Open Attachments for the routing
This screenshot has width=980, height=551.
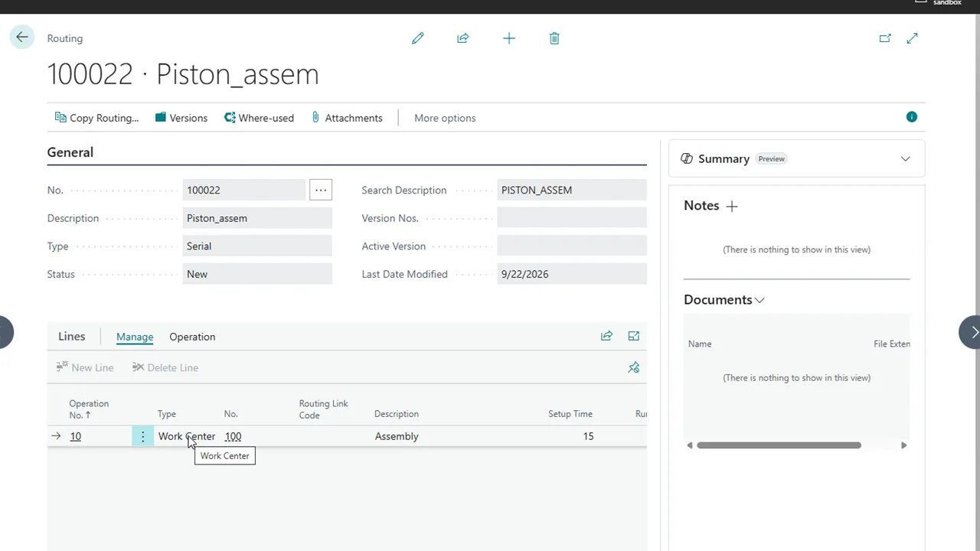pyautogui.click(x=347, y=118)
